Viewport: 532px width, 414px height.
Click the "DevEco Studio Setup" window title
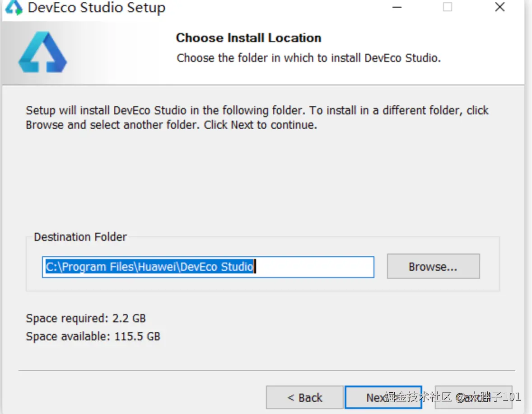tap(97, 8)
